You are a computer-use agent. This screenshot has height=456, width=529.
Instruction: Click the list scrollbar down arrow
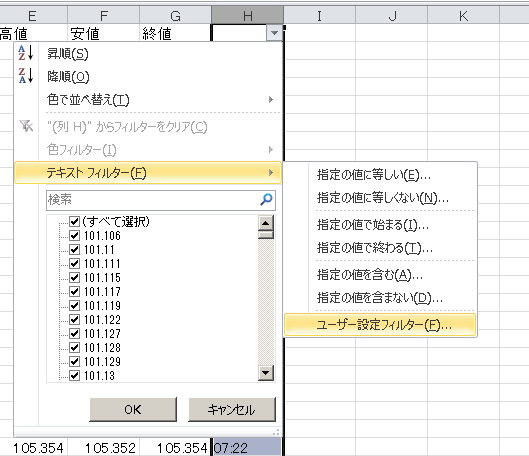pos(266,373)
